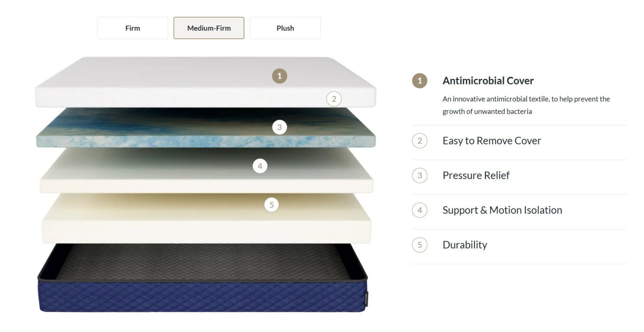Viewport: 644px width, 332px height.
Task: Expand the Easy to Remove Cover item
Action: click(519, 141)
